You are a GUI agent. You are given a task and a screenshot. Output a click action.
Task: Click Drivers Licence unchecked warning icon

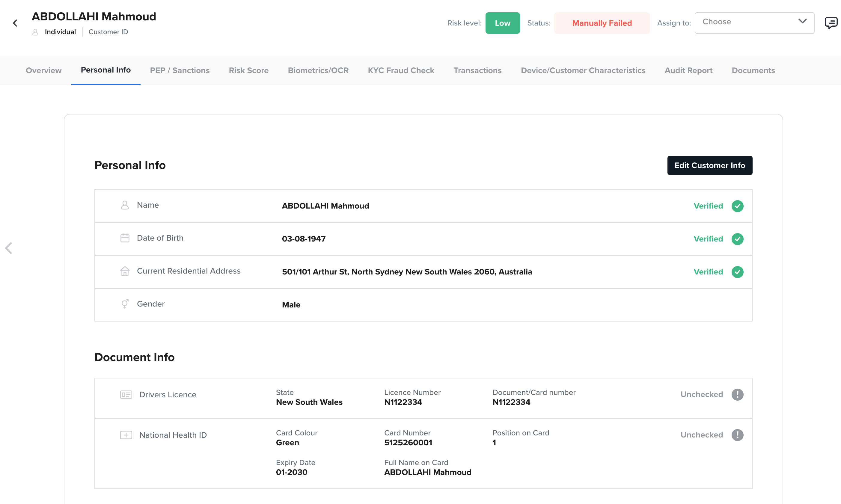[x=737, y=394]
